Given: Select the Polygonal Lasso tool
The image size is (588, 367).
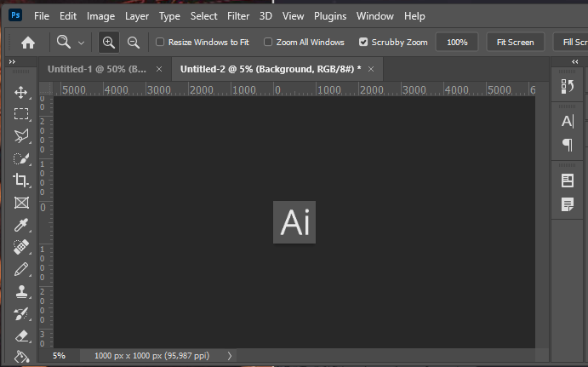Looking at the screenshot, I should [x=21, y=136].
